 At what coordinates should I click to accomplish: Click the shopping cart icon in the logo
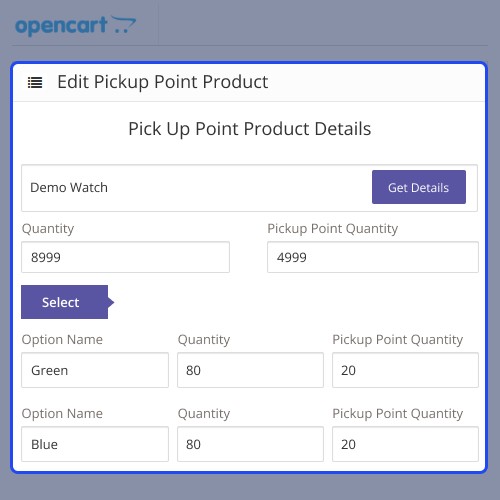(123, 24)
